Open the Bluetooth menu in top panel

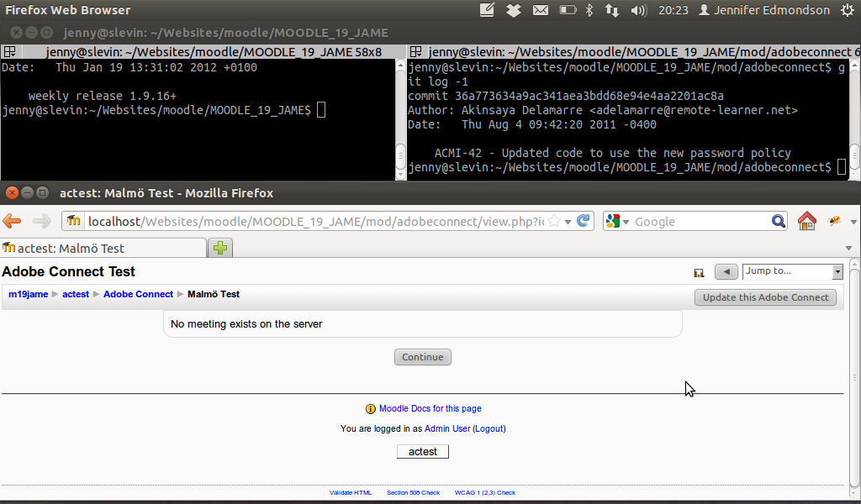[x=589, y=10]
